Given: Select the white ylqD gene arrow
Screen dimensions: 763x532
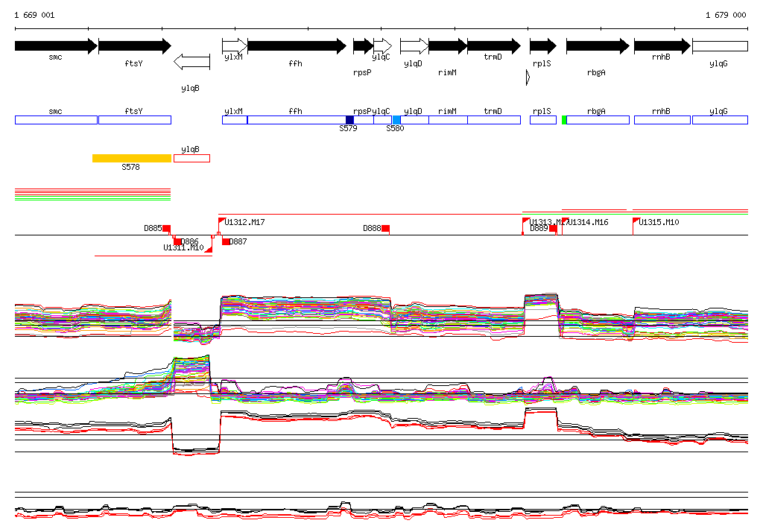Looking at the screenshot, I should coord(414,46).
